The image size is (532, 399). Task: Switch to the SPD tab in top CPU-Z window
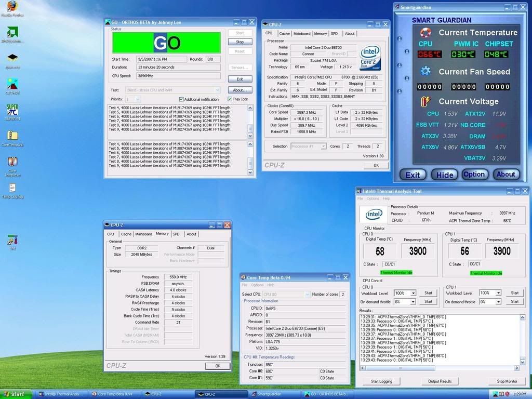point(334,34)
